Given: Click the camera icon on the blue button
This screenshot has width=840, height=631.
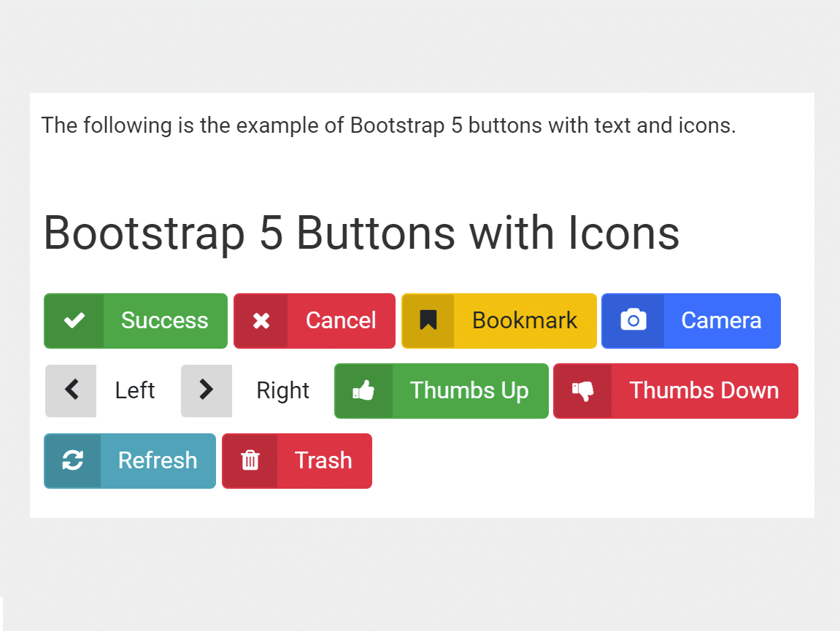Looking at the screenshot, I should coord(633,321).
